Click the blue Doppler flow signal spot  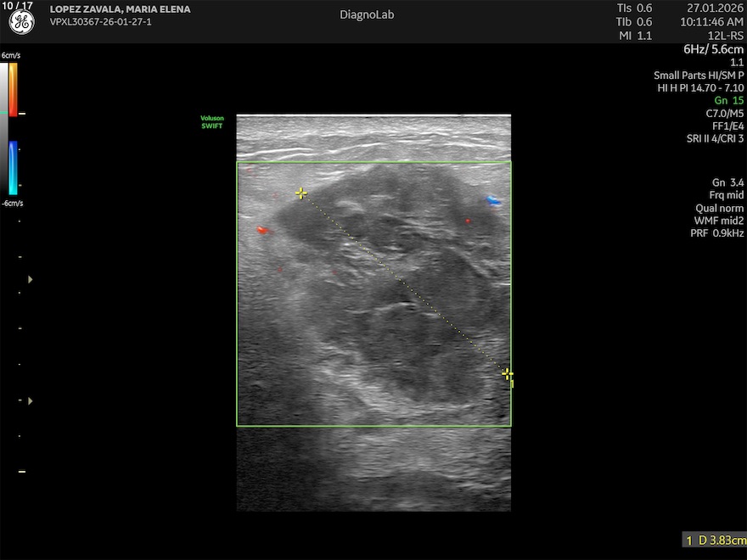click(493, 201)
